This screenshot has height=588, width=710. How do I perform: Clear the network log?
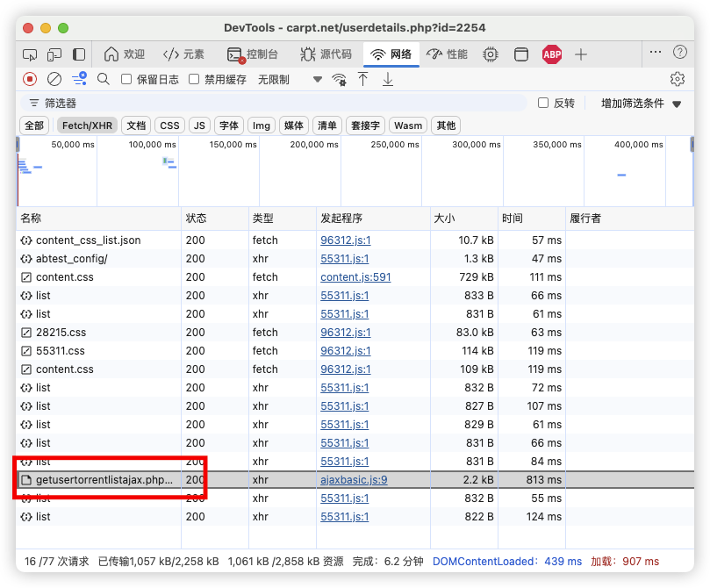(54, 79)
